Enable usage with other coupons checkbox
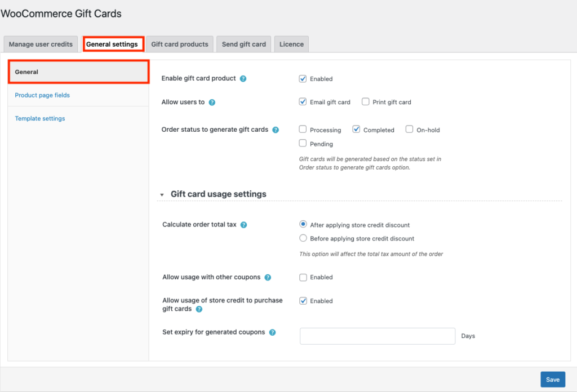Image resolution: width=577 pixels, height=392 pixels. (x=303, y=277)
